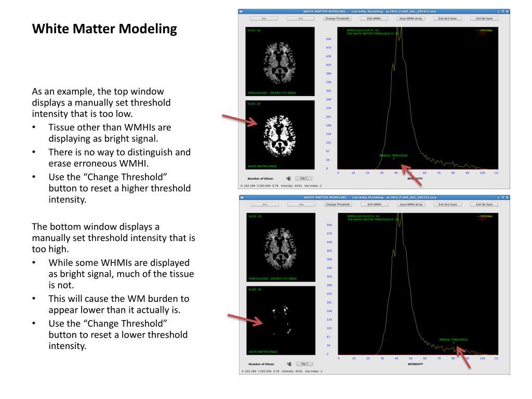The image size is (532, 399).
Task: Click the intensity histogram plot in bottom window
Action: click(418, 284)
